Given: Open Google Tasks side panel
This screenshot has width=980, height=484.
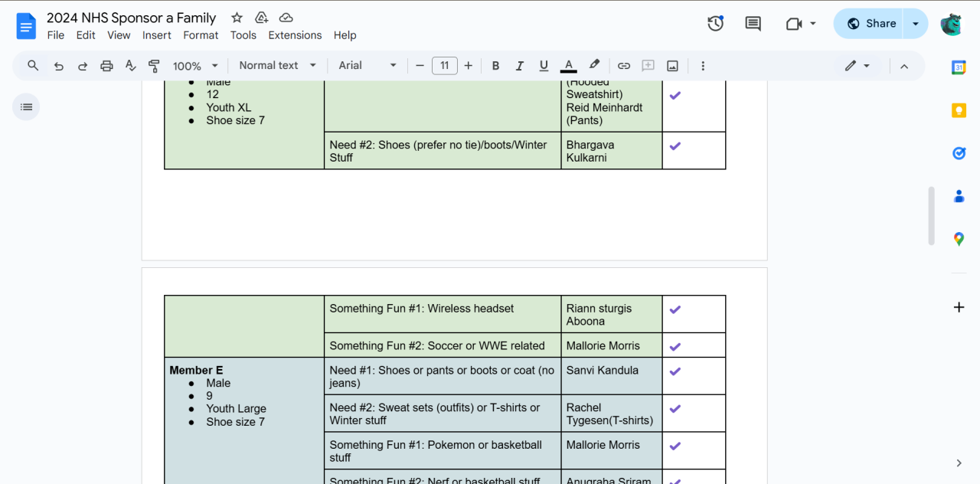Looking at the screenshot, I should point(959,153).
